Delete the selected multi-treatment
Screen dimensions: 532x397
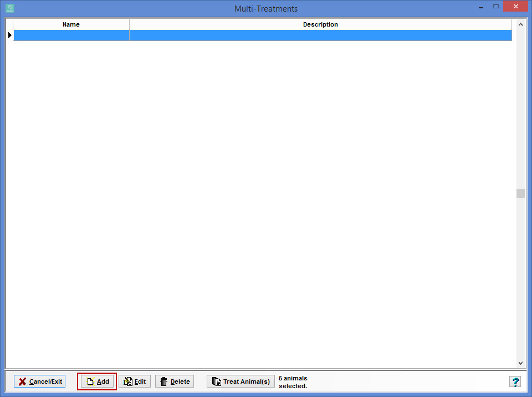coord(175,381)
